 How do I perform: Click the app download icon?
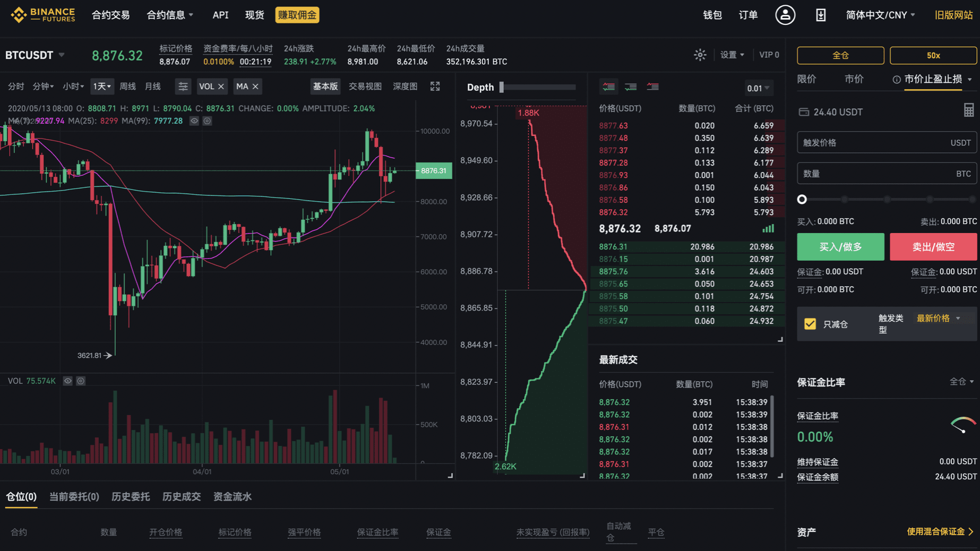(x=821, y=15)
